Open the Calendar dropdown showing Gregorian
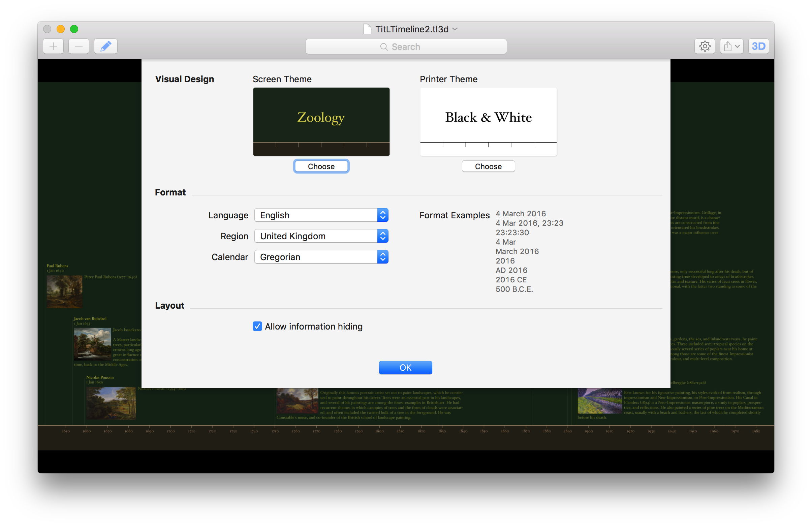The image size is (812, 527). (x=321, y=257)
